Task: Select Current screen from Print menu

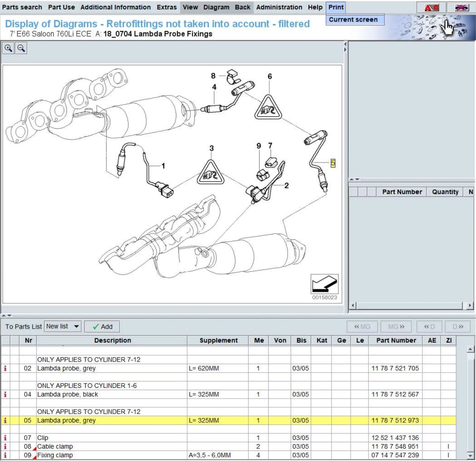Action: 353,20
